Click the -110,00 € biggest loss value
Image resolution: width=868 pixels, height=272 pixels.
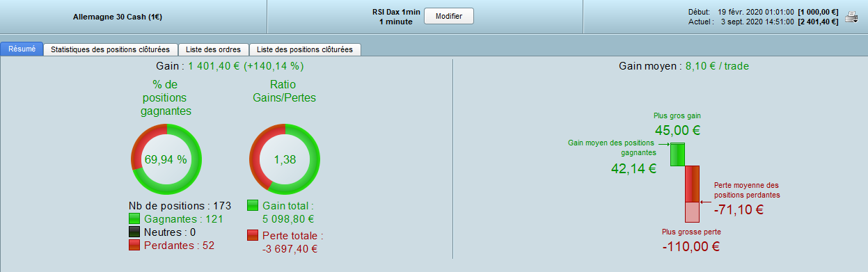click(691, 246)
